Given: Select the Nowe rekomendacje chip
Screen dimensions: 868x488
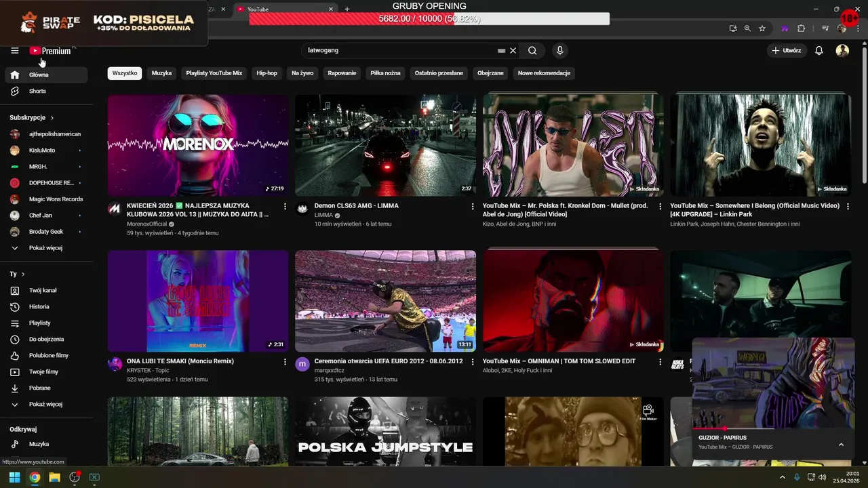Looking at the screenshot, I should [x=544, y=73].
